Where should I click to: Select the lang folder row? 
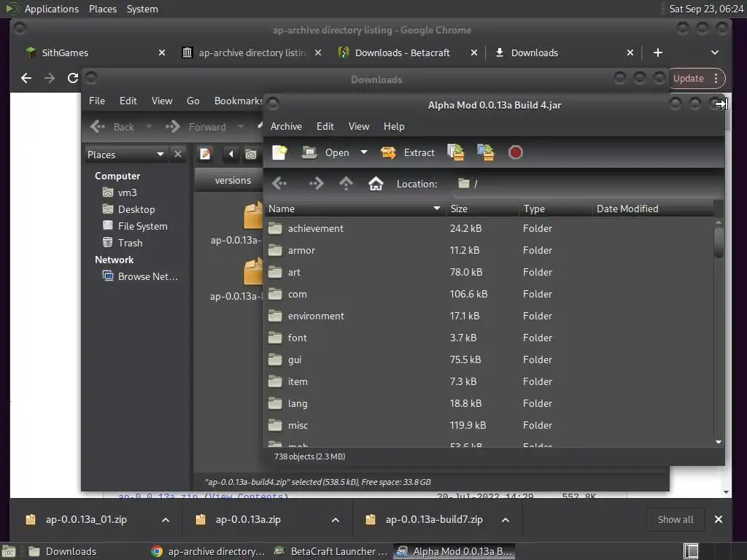[489, 404]
